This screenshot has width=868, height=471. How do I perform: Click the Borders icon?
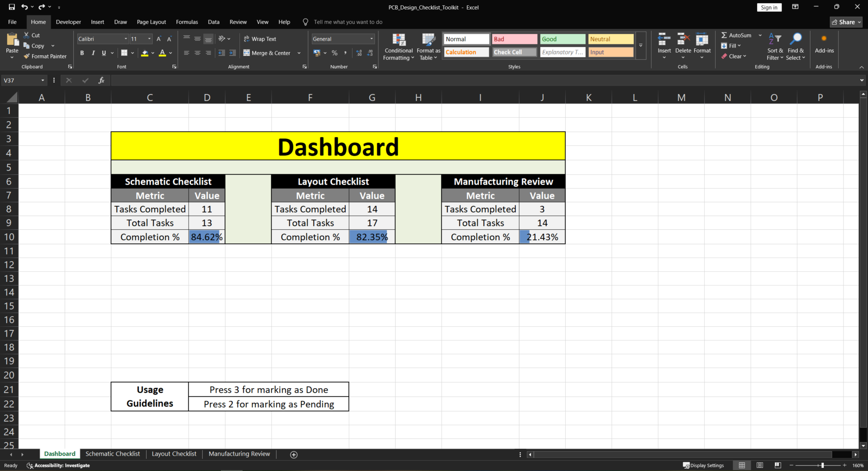[x=124, y=53]
